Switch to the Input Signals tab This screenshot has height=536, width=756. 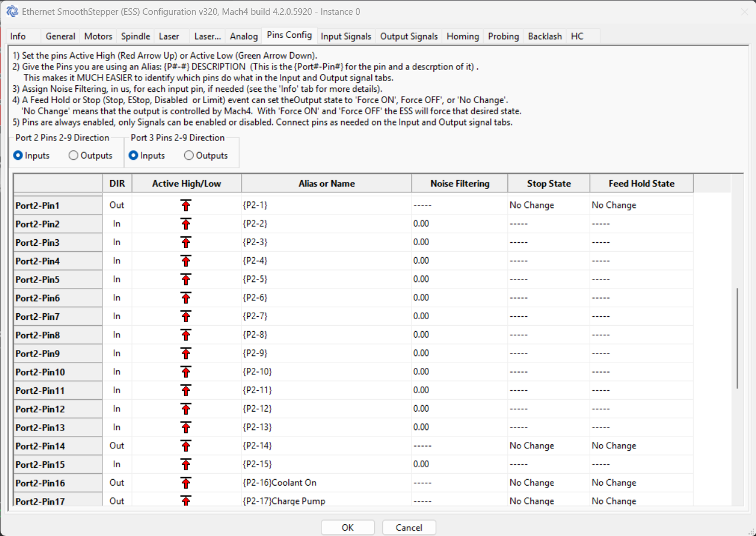(x=346, y=36)
